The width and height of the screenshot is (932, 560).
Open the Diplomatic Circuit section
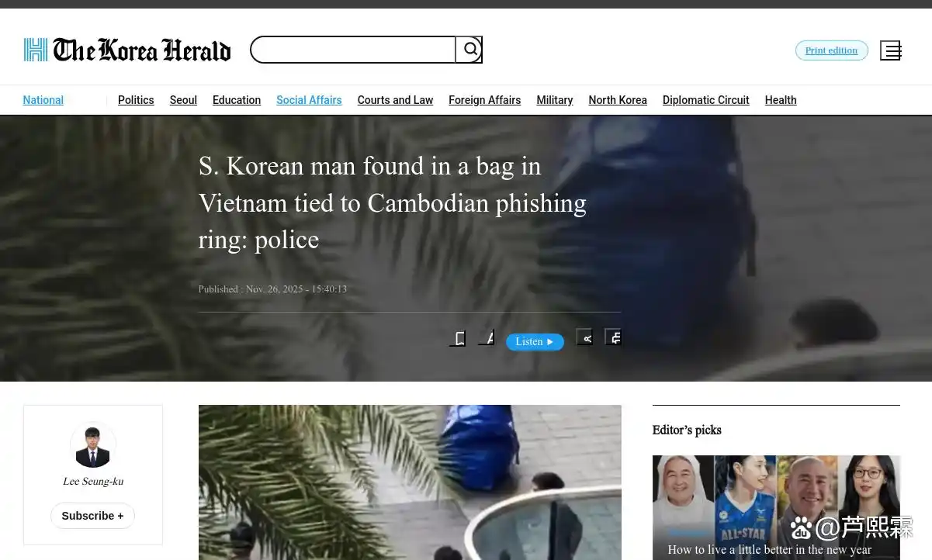705,100
